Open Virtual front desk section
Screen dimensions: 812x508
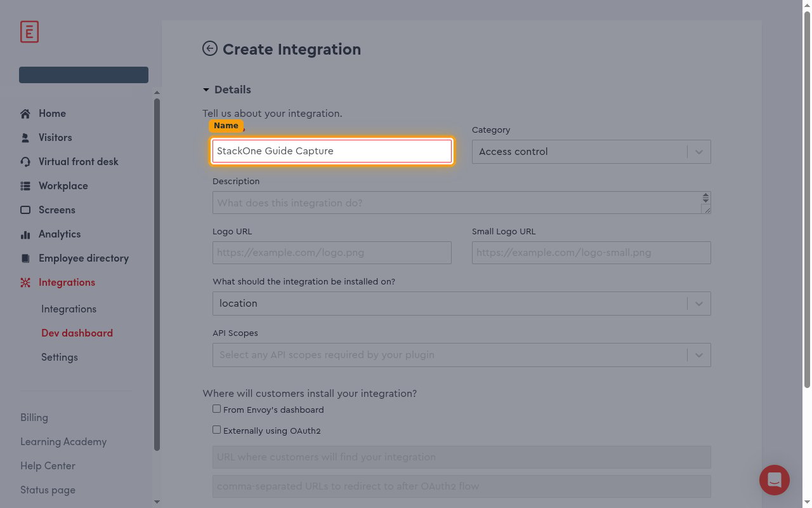point(78,162)
